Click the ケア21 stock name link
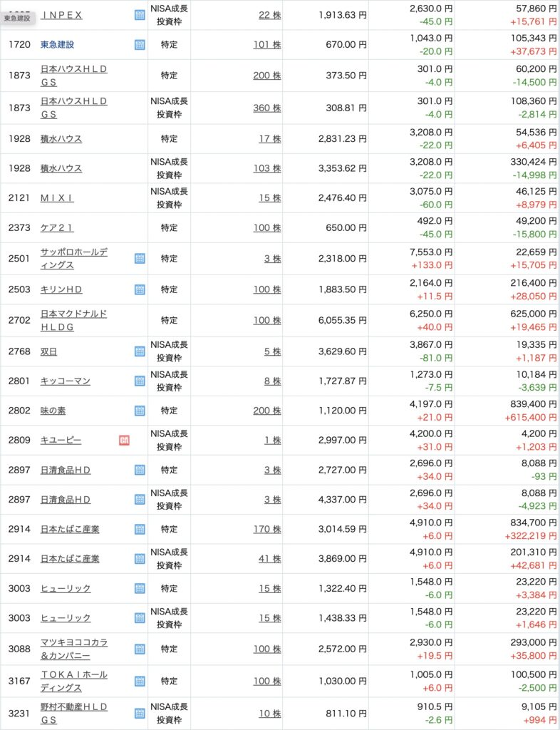Image resolution: width=560 pixels, height=730 pixels. 57,228
